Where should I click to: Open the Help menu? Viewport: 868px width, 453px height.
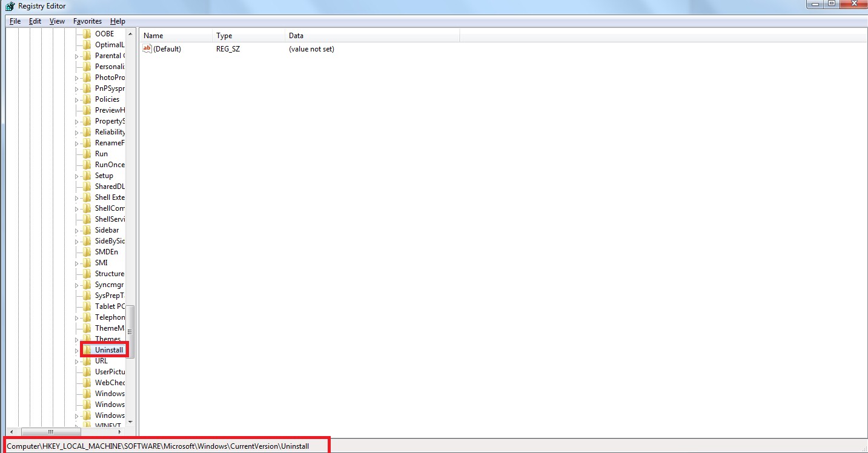tap(118, 21)
